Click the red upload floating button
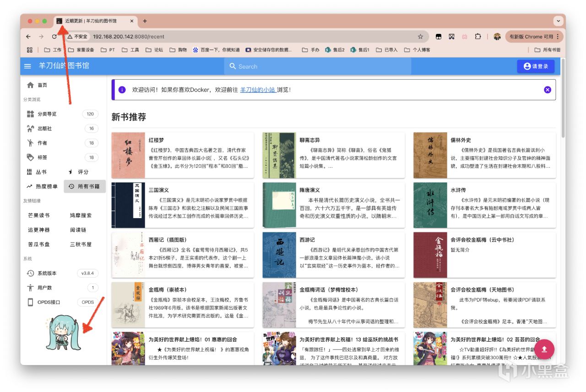 (x=544, y=350)
